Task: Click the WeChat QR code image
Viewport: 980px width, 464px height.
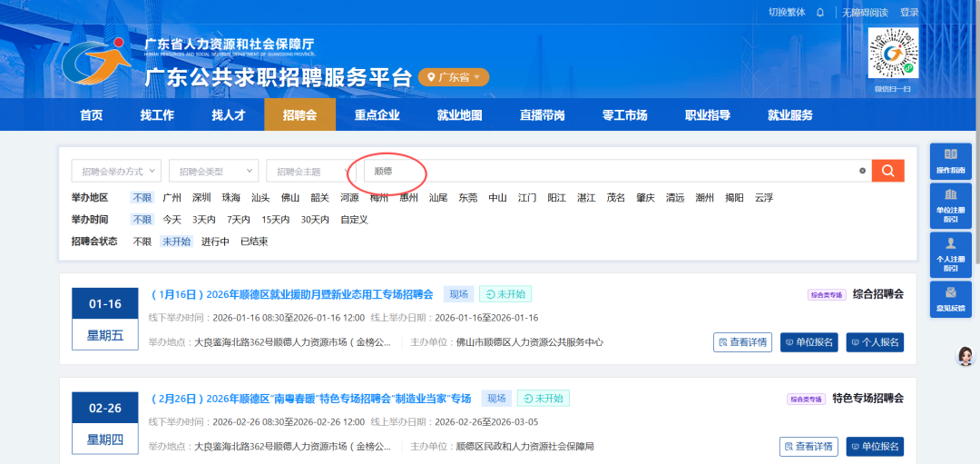Action: 893,54
